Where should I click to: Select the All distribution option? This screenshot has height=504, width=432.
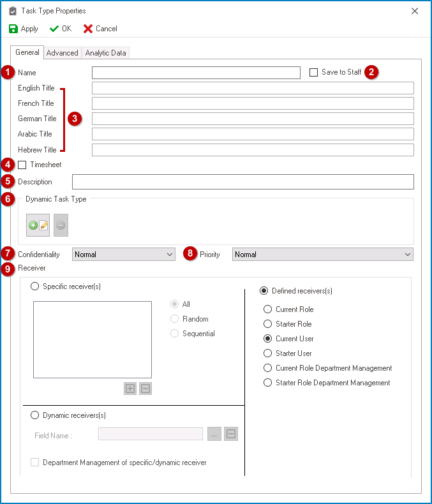pyautogui.click(x=175, y=304)
